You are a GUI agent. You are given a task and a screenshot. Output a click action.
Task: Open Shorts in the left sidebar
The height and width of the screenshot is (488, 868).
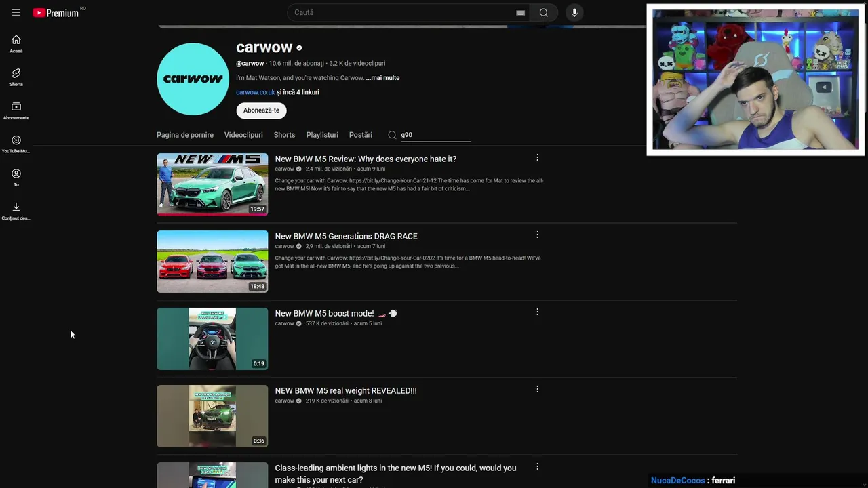coord(16,77)
